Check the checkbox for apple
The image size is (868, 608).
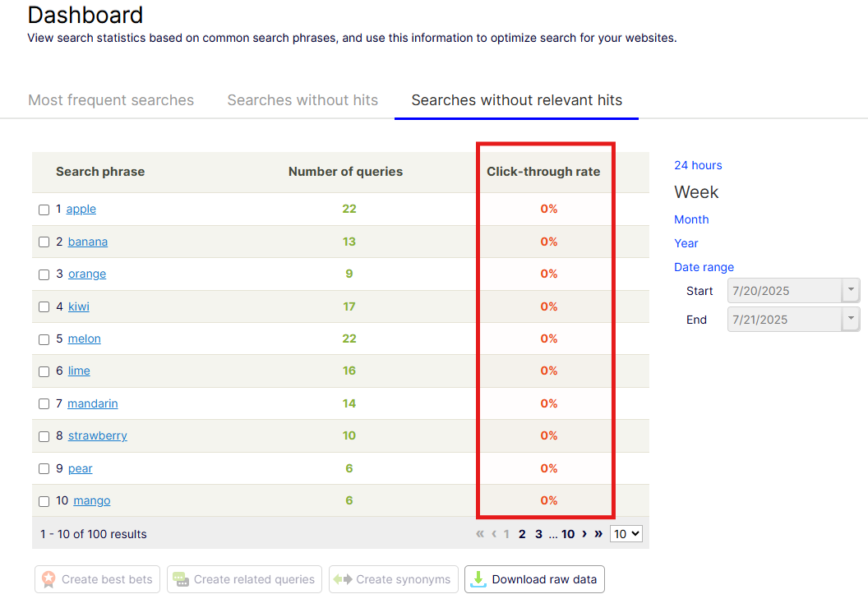44,210
